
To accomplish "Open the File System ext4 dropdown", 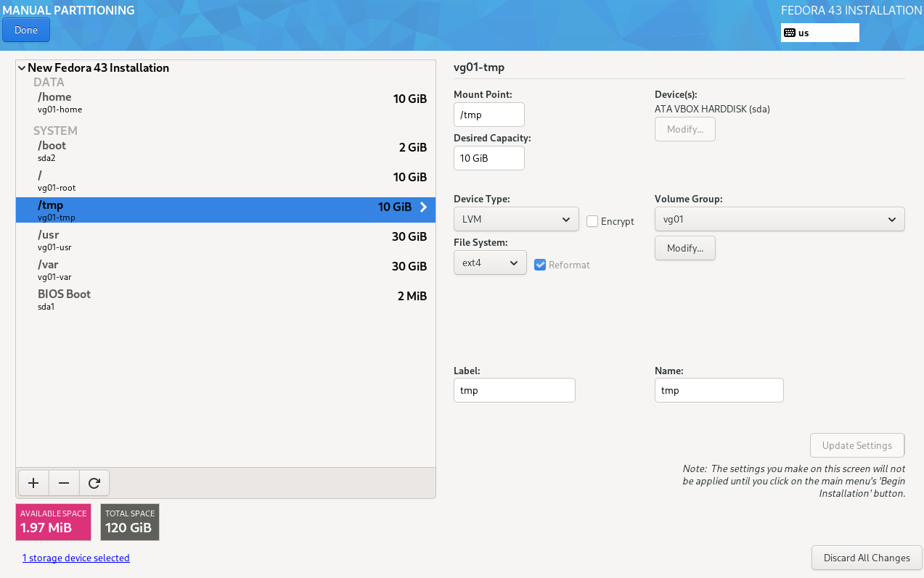I will click(x=490, y=263).
